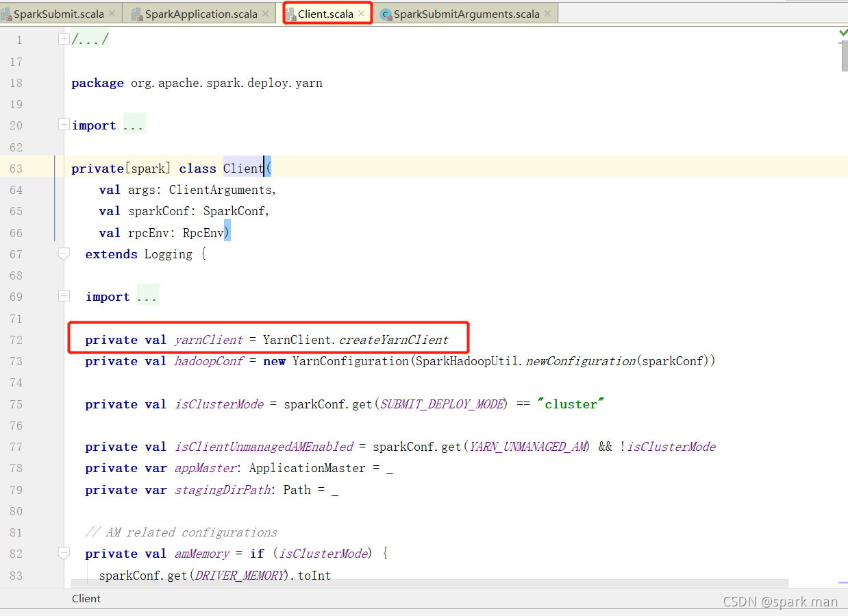The height and width of the screenshot is (616, 848).
Task: Expand the folded header comment on line 1
Action: (64, 40)
